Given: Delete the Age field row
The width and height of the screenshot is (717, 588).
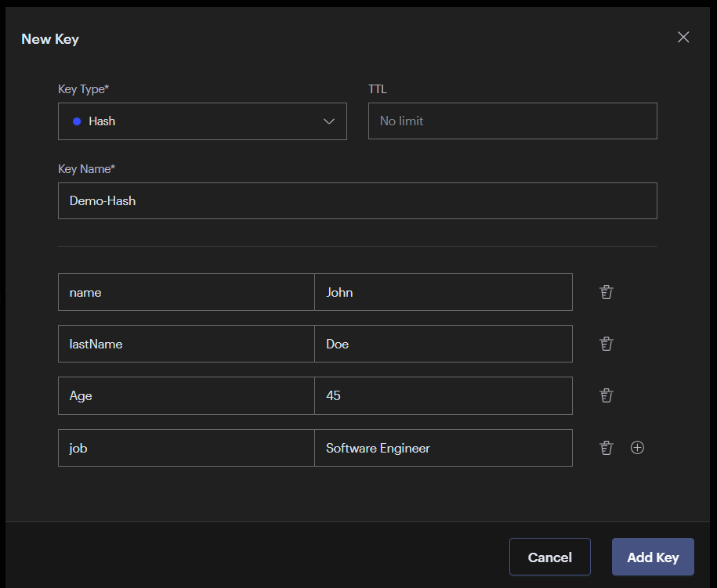Looking at the screenshot, I should [x=606, y=395].
